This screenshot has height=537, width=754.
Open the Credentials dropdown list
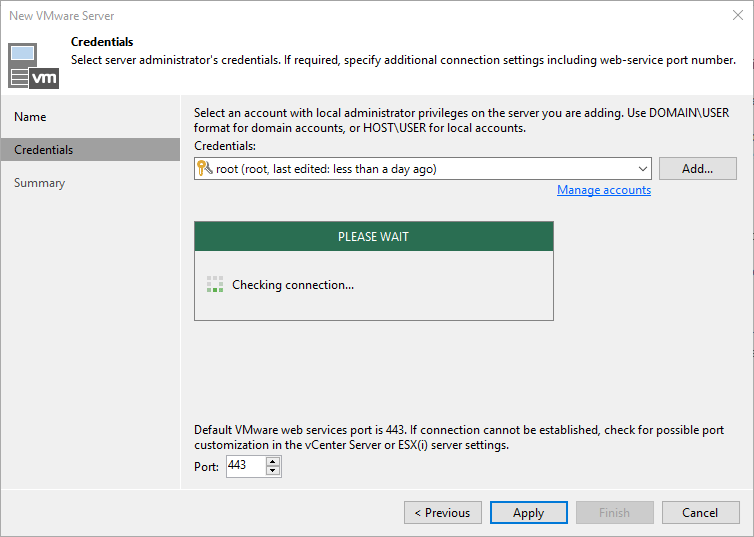642,169
